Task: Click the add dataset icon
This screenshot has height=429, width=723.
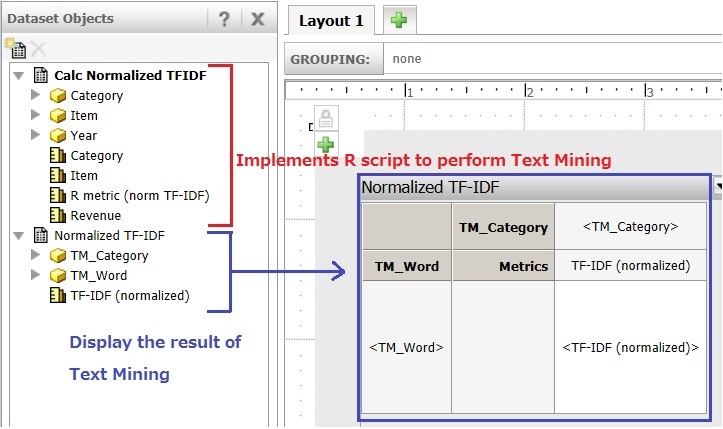Action: coord(13,47)
